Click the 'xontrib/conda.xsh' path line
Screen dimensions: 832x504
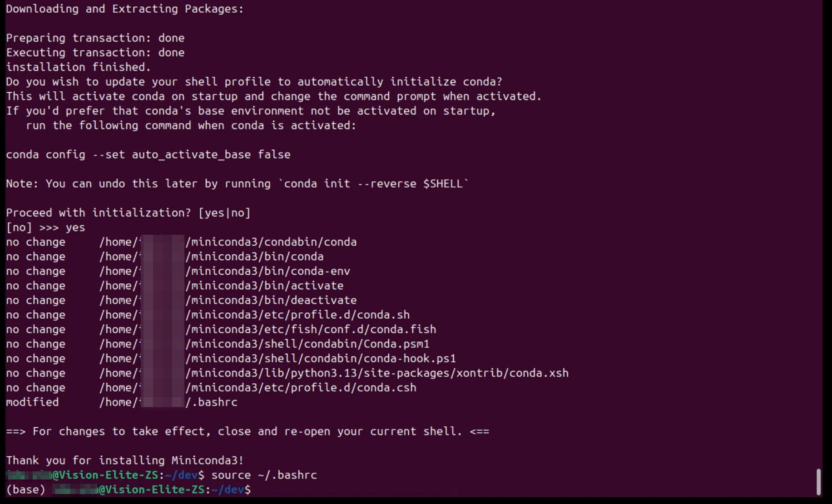(x=376, y=373)
